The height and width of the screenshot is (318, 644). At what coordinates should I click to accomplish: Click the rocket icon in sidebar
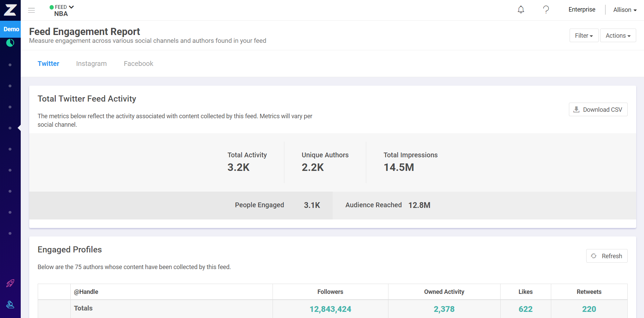coord(10,283)
